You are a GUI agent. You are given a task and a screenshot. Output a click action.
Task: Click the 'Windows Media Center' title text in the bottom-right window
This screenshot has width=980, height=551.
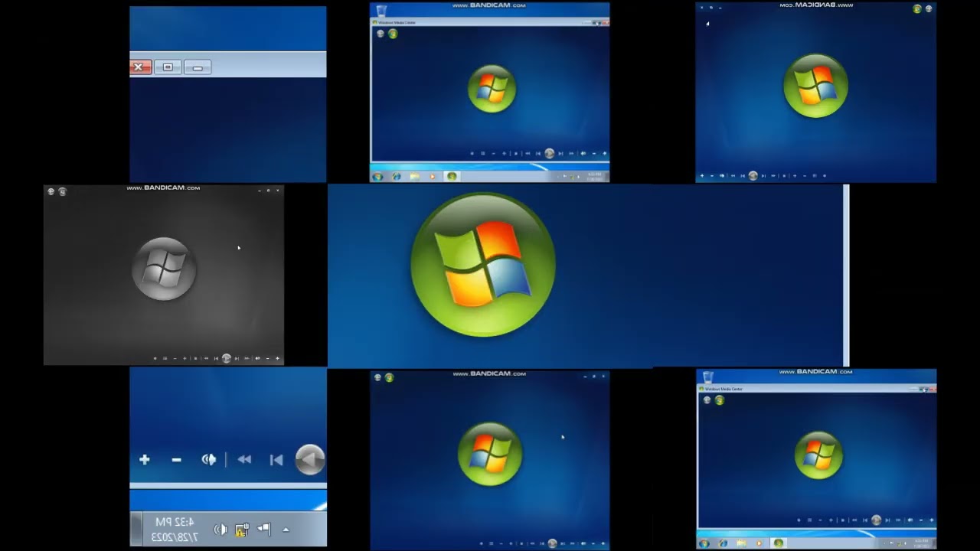tap(724, 389)
